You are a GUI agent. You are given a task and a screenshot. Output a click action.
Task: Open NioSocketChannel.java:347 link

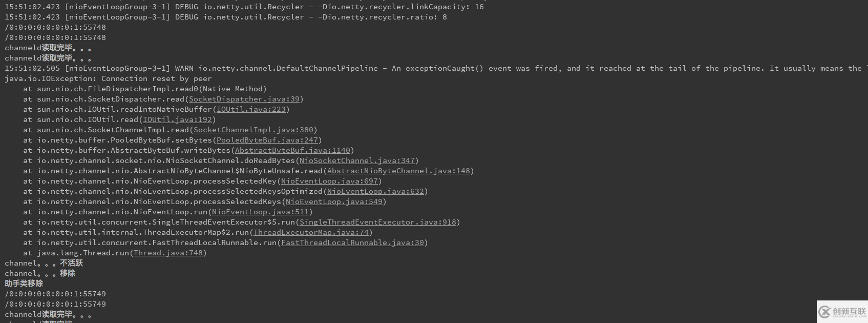coord(357,160)
